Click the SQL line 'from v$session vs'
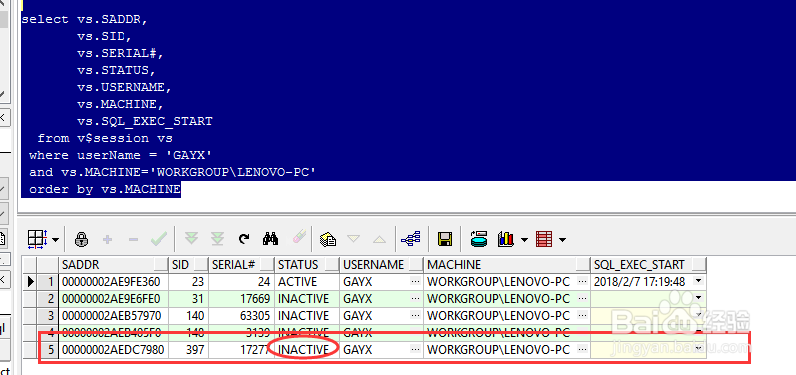 coord(105,138)
